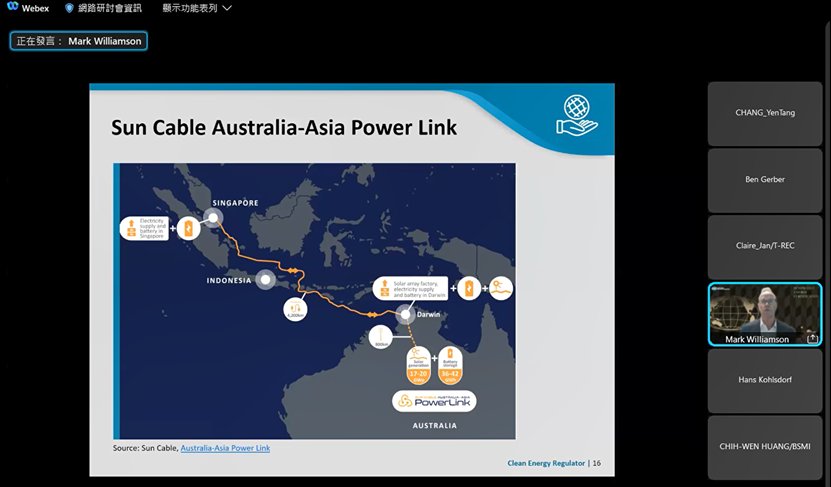Viewport: 831px width, 487px height.
Task: Click the 4,200km subsea cable icon
Action: 295,309
